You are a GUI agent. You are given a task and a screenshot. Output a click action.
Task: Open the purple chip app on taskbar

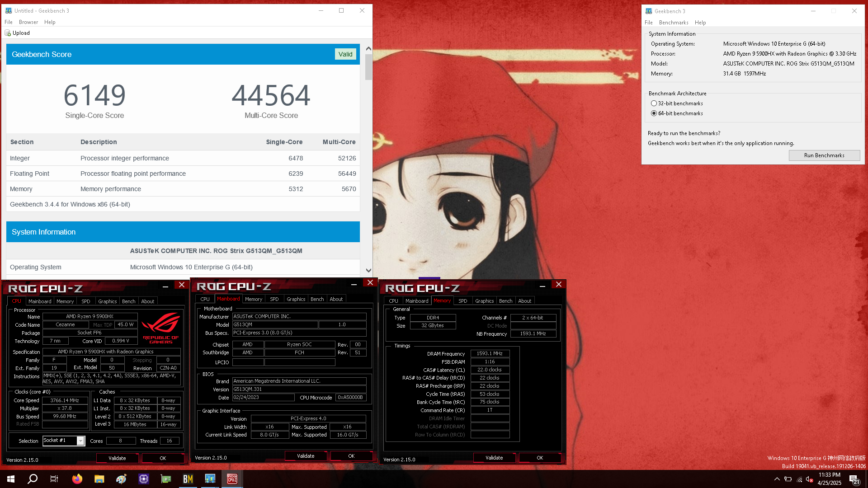pos(144,479)
